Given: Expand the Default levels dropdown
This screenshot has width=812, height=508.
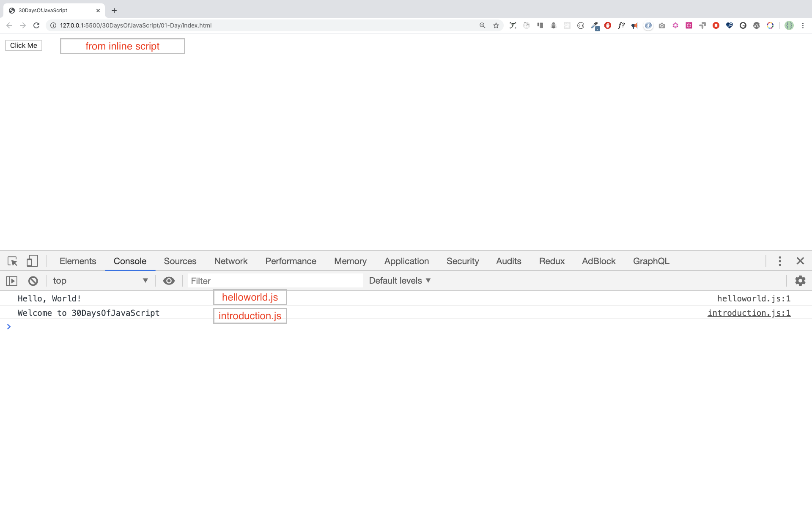Looking at the screenshot, I should coord(400,280).
